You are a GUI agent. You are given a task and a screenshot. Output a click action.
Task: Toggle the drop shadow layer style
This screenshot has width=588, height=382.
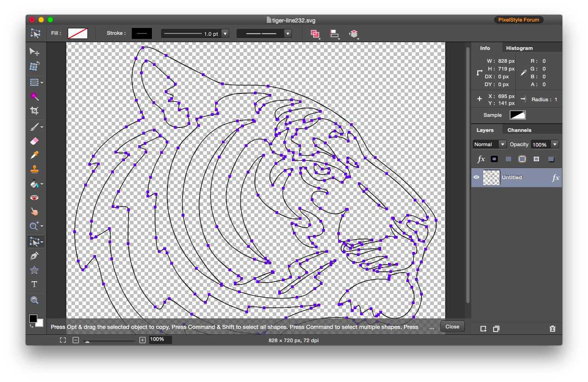point(551,159)
